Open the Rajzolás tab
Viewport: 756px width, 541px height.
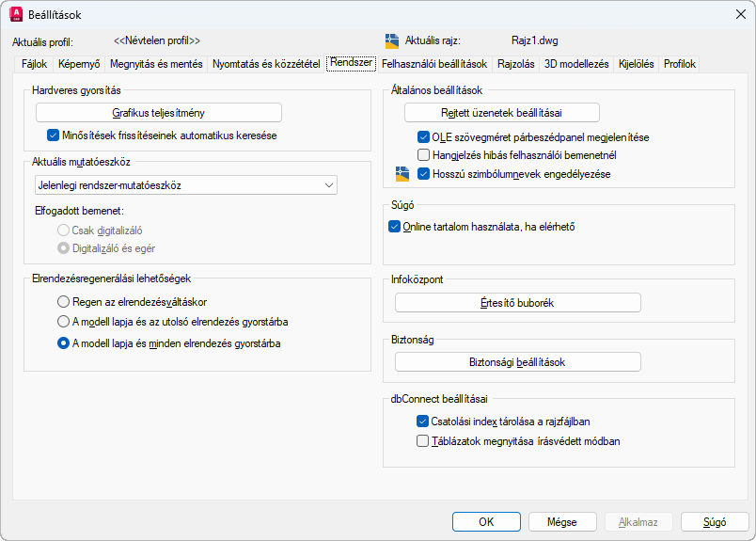tap(515, 64)
